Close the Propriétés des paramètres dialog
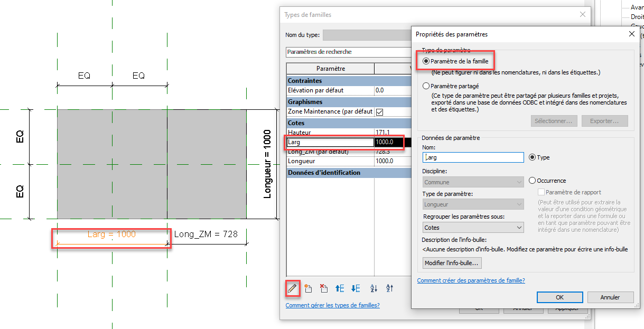 (631, 34)
